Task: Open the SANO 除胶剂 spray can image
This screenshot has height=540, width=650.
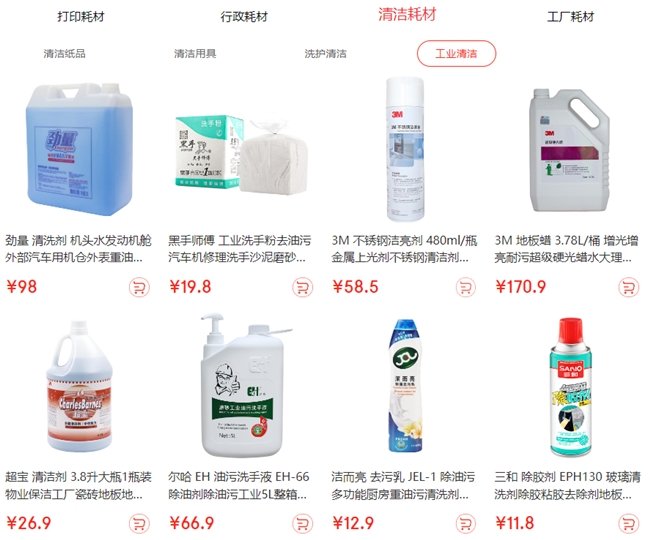Action: (x=571, y=387)
